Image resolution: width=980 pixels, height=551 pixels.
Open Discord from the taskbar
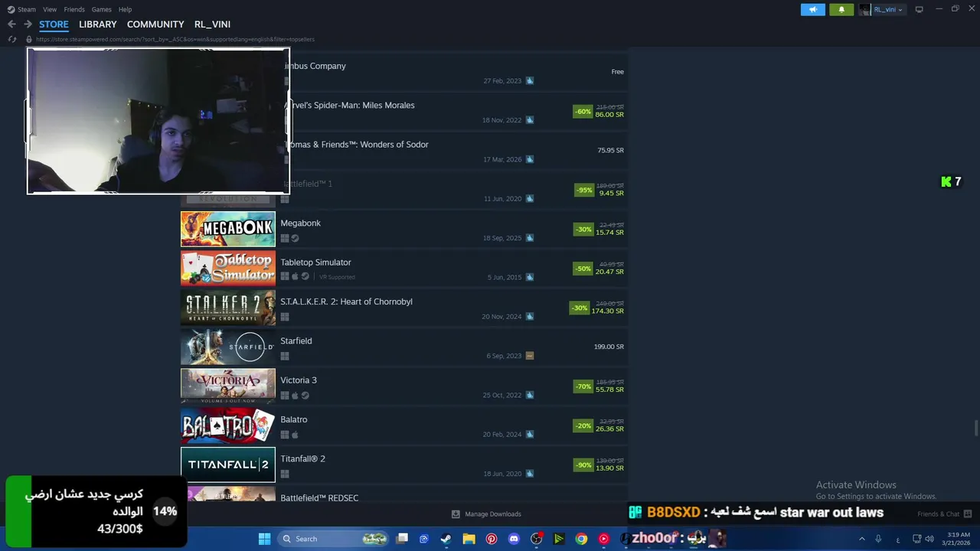[514, 539]
